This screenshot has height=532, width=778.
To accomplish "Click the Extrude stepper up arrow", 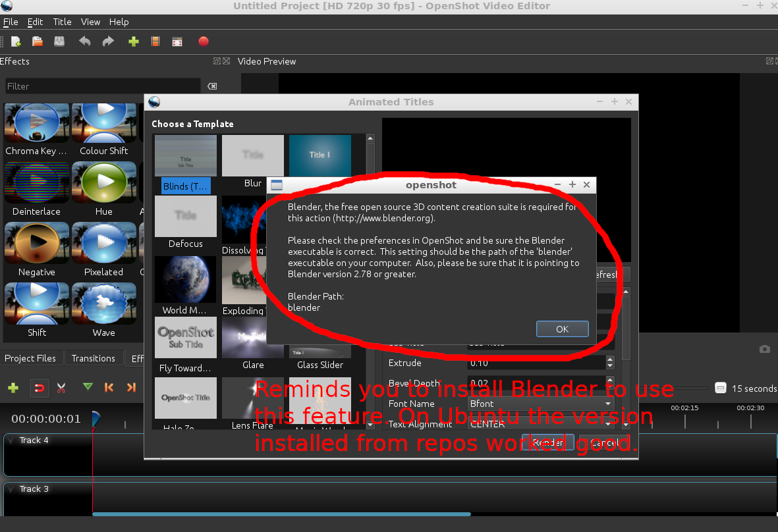I will [610, 359].
